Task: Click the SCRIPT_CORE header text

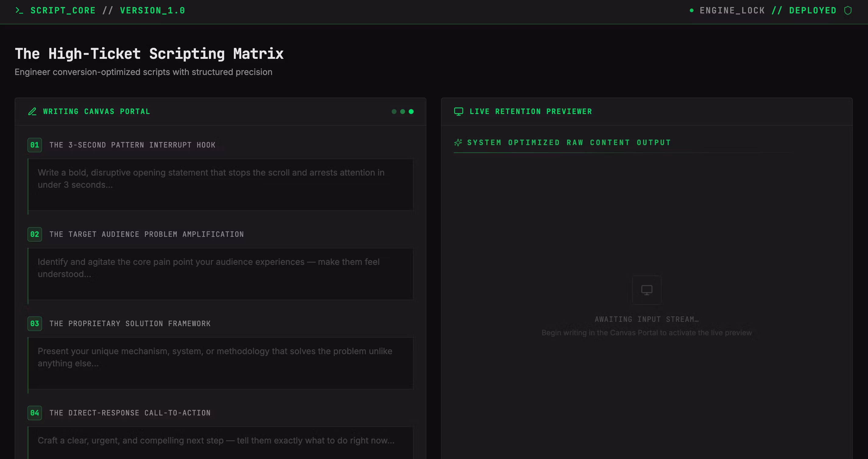Action: [63, 10]
